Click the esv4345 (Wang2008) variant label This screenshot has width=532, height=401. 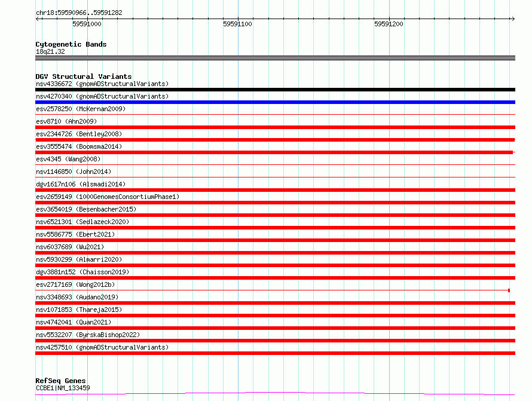68,159
